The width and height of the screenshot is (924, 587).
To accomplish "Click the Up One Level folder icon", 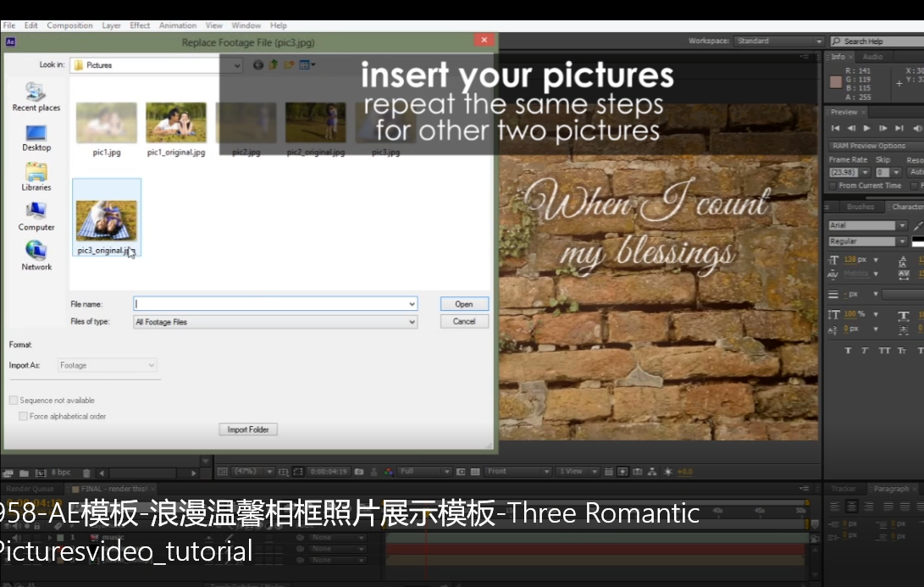I will click(274, 64).
